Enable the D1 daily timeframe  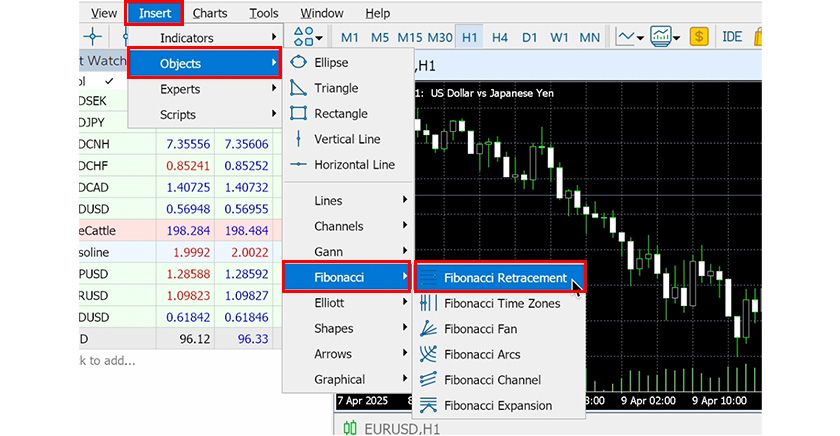(530, 37)
